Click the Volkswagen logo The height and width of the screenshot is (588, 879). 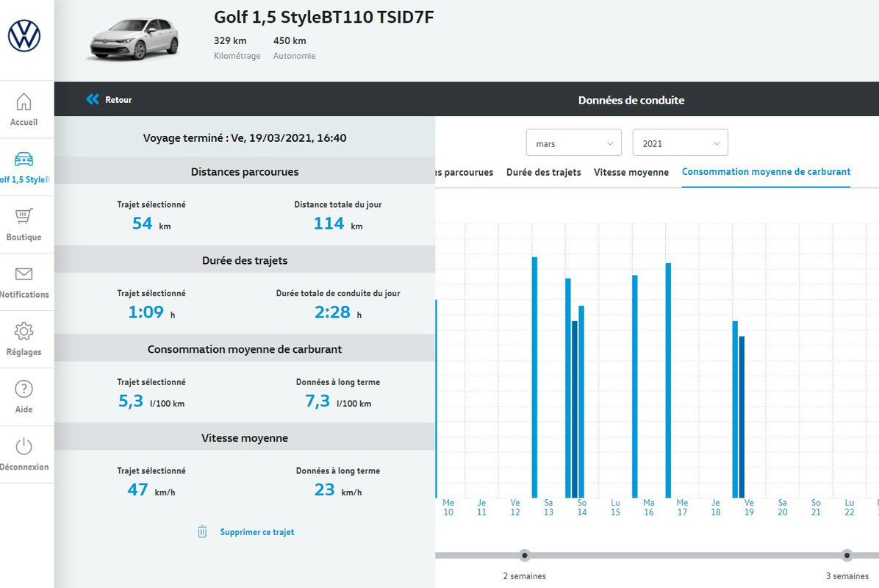(24, 36)
